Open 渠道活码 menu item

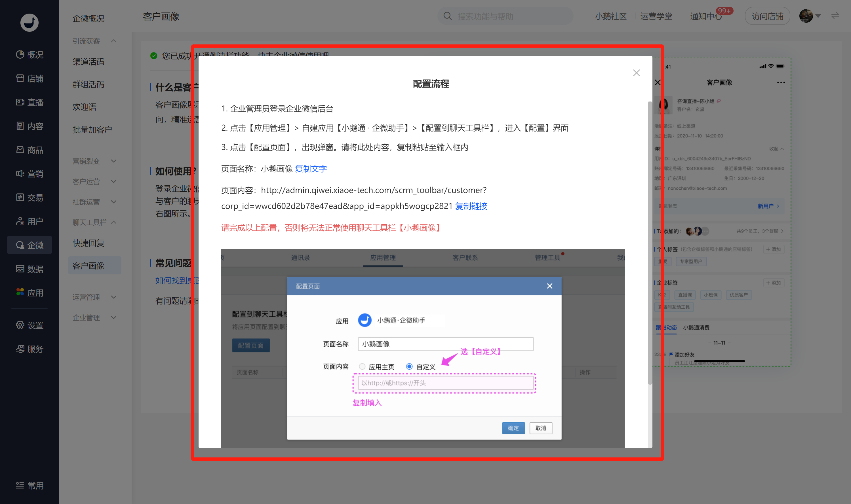(89, 62)
